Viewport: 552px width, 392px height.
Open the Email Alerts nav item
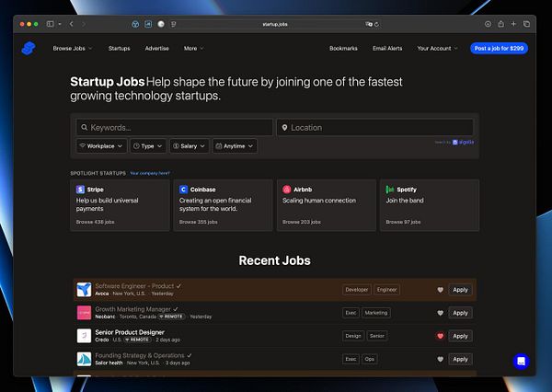point(387,48)
